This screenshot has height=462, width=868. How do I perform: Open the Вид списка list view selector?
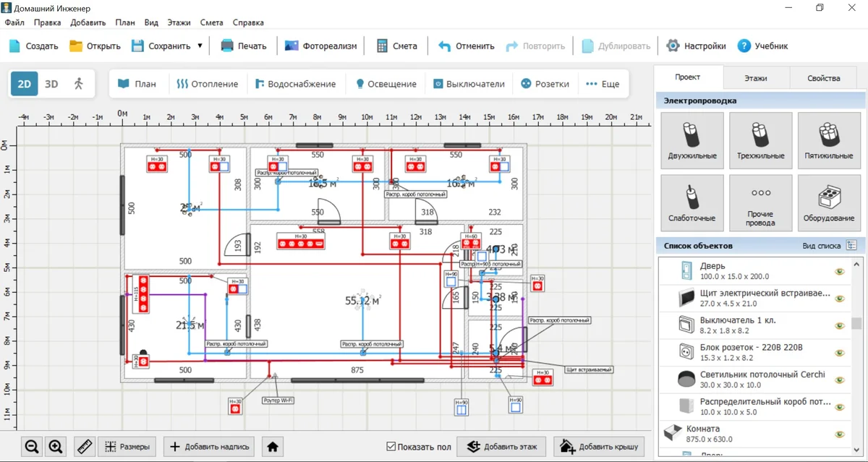pyautogui.click(x=851, y=246)
